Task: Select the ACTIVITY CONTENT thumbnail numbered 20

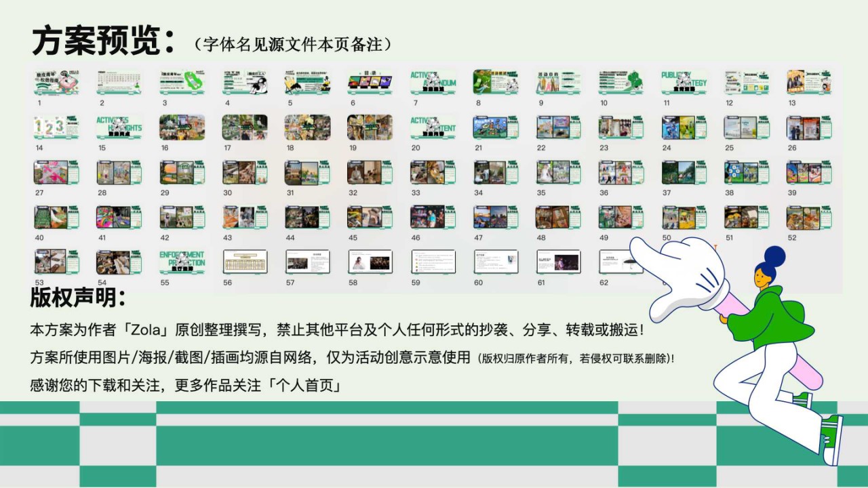Action: pyautogui.click(x=433, y=127)
